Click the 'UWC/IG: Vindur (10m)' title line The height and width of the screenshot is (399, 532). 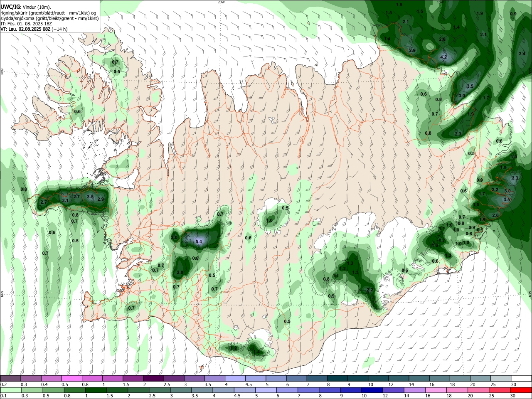coord(25,7)
